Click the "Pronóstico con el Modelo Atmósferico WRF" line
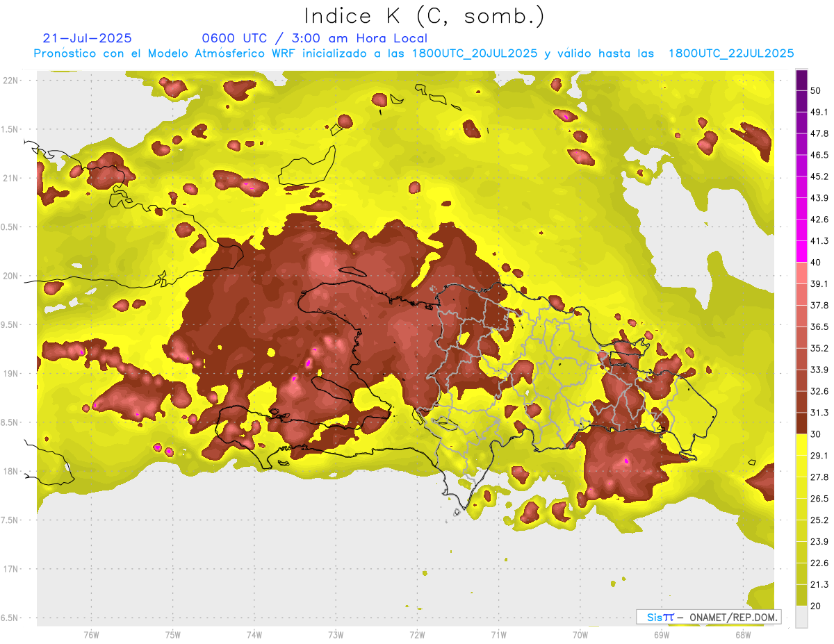 pos(414,53)
